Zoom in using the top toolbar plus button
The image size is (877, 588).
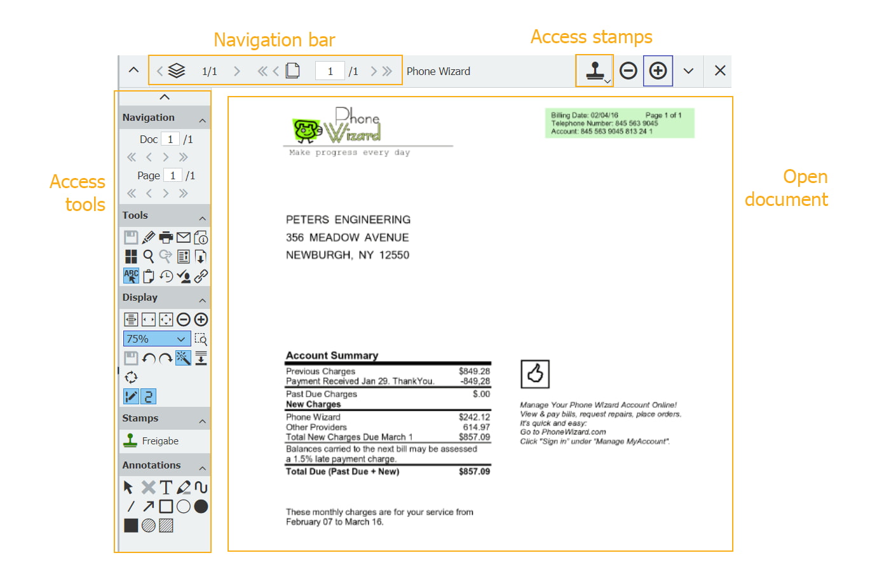(658, 71)
